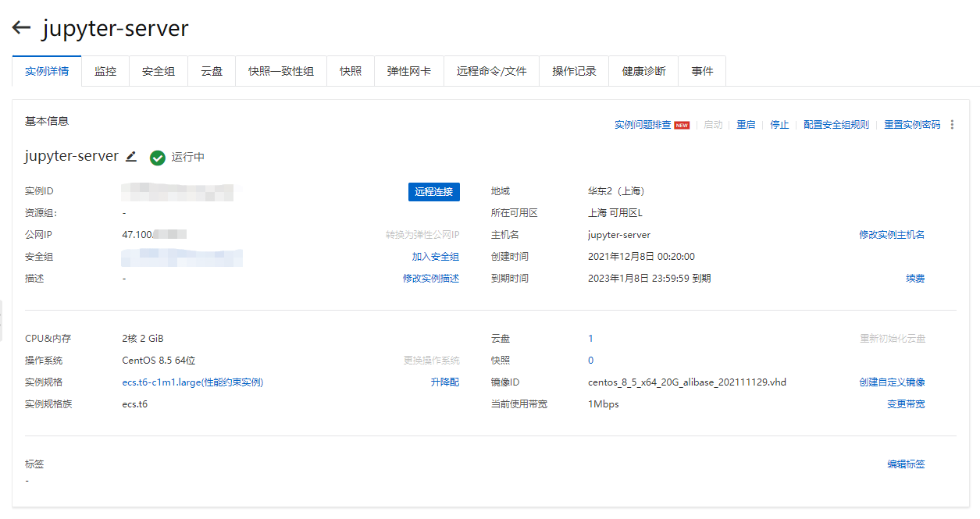Click the ecs.t6-c1m1.large instance type link

pyautogui.click(x=191, y=382)
